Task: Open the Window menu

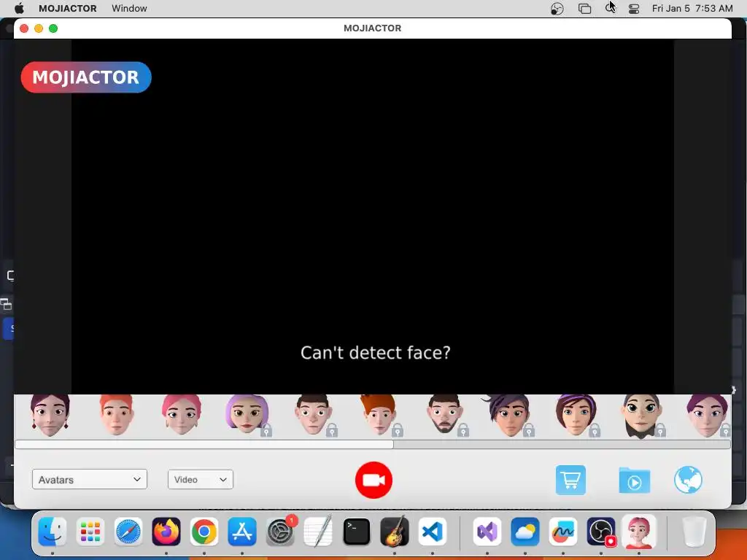Action: click(129, 8)
